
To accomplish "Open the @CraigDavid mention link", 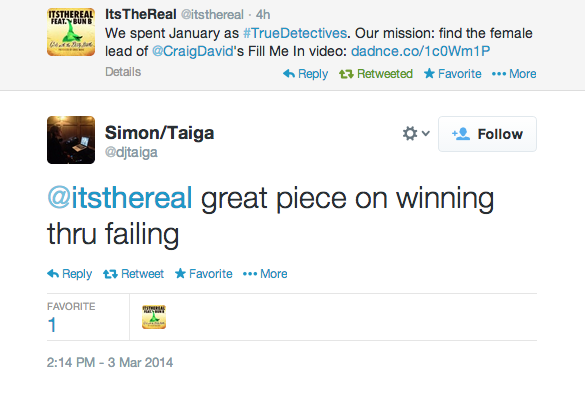I will (x=193, y=51).
